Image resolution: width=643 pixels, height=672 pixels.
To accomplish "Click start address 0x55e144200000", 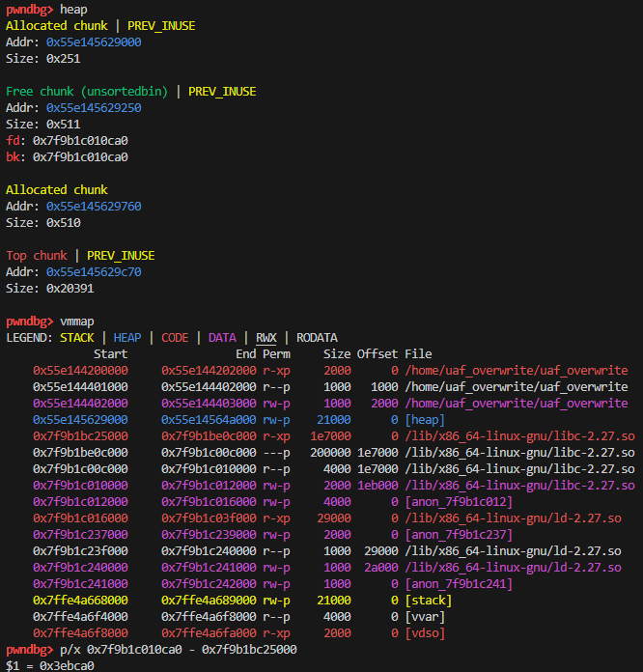I will click(x=80, y=371).
